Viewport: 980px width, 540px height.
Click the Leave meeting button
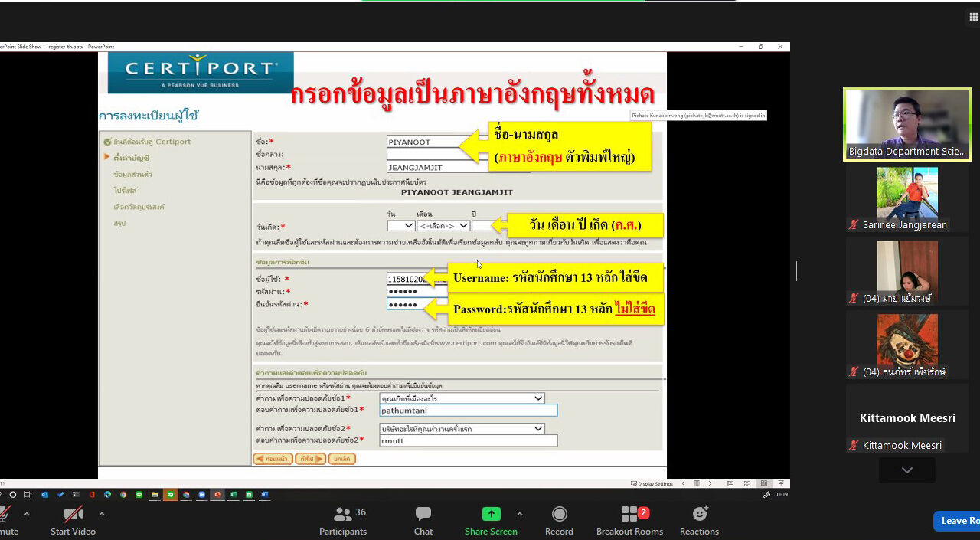956,521
